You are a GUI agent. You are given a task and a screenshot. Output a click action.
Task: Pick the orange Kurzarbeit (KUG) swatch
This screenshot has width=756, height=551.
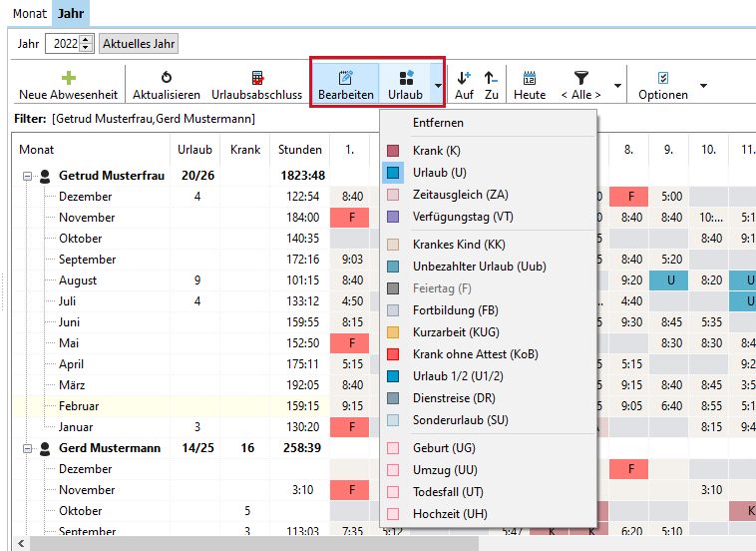point(393,332)
